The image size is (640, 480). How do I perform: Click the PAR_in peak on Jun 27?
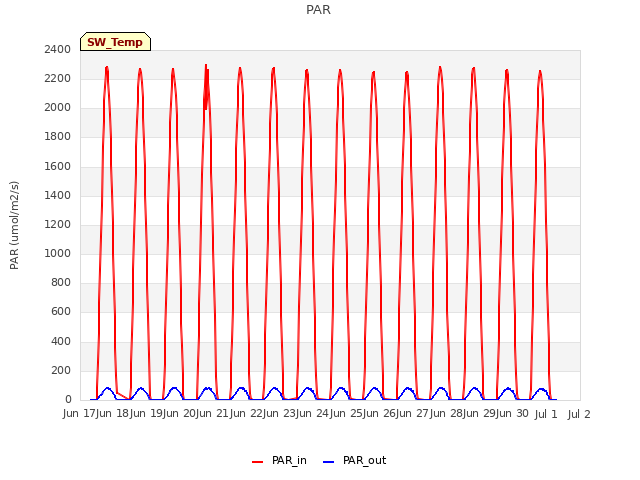(440, 68)
